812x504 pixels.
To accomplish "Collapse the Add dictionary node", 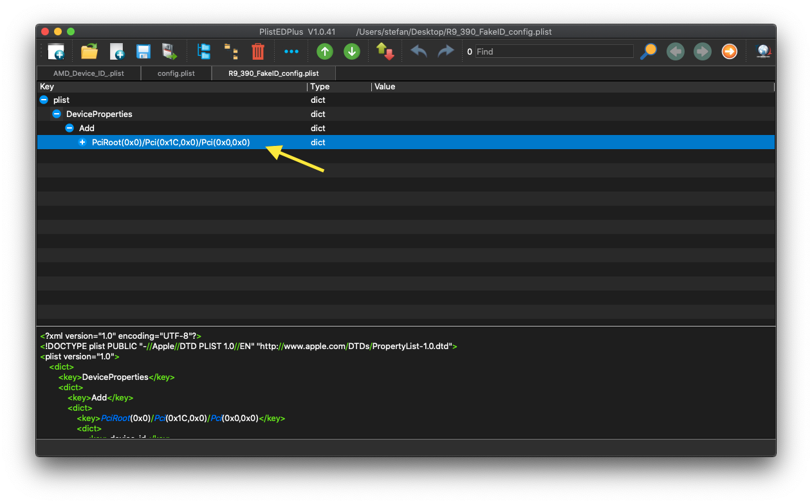I will click(x=69, y=128).
